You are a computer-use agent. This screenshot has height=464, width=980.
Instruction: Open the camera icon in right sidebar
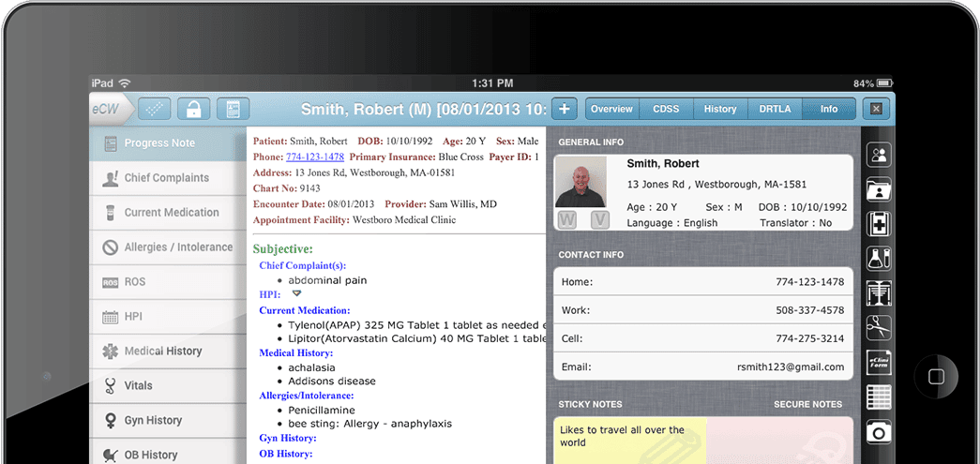click(879, 431)
